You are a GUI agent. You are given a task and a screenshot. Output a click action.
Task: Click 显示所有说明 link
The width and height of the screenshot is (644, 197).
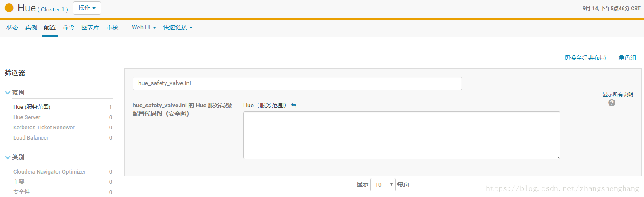[618, 94]
